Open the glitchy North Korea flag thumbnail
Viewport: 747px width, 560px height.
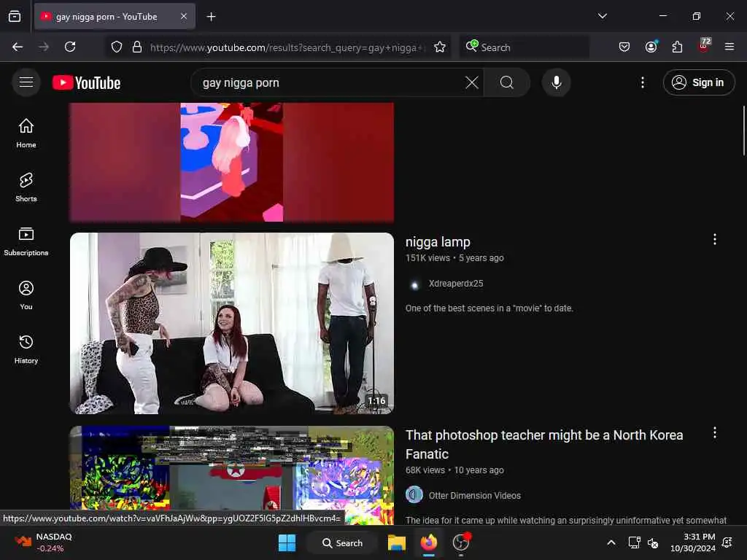(x=232, y=475)
